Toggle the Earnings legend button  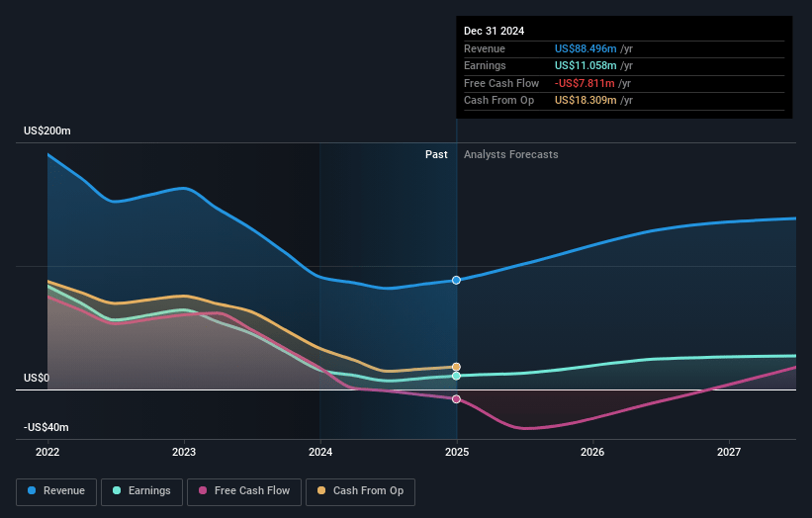(x=141, y=491)
